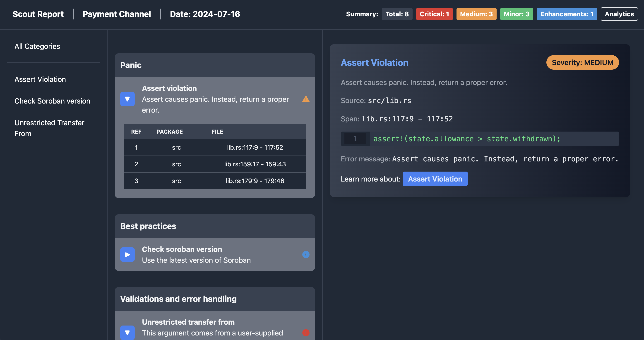Select table row lib.rs:179:9 - 179:46

[x=255, y=181]
